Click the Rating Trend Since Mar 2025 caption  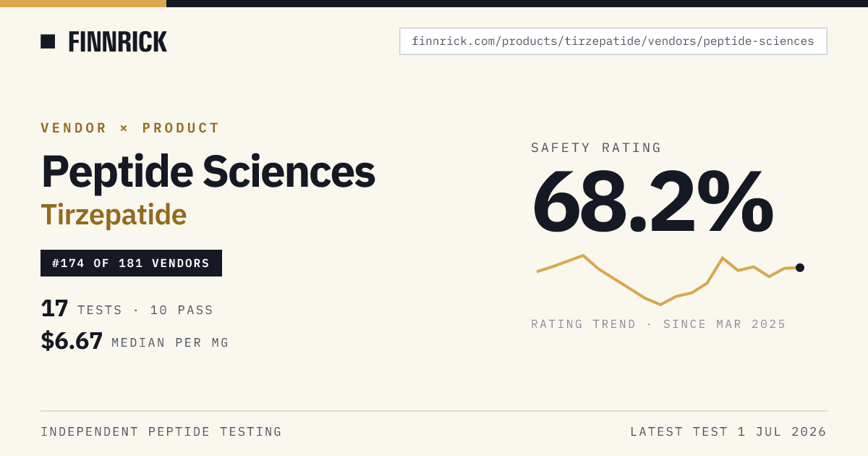tap(658, 324)
